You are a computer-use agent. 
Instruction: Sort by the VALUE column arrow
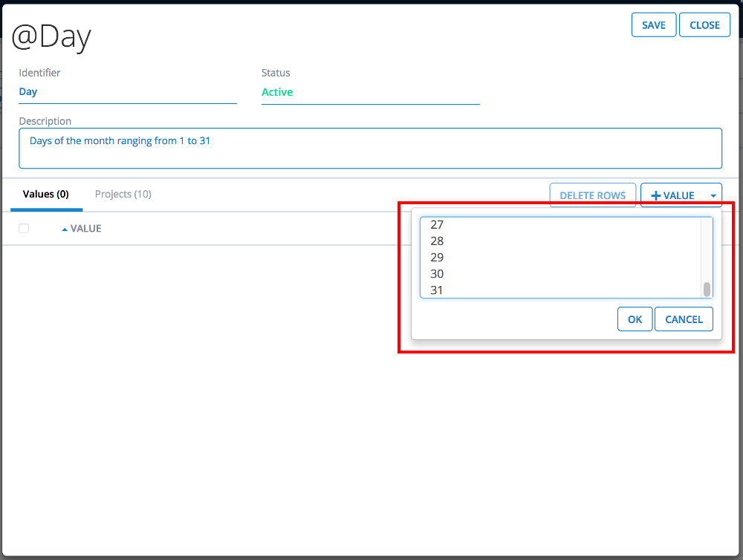tap(65, 229)
